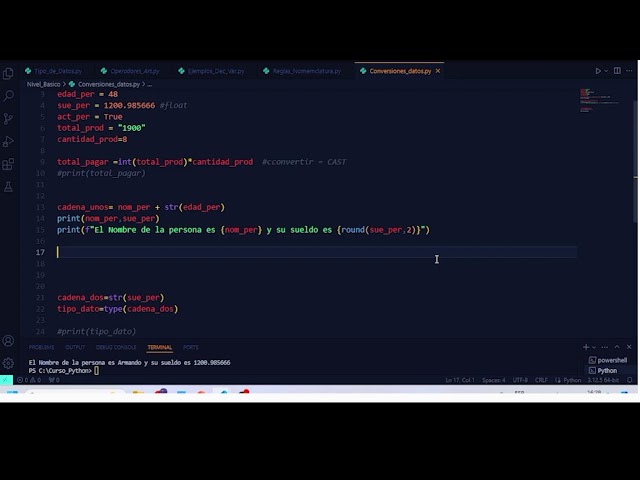
Task: Click the Ln 17, Col 1 status item
Action: (460, 380)
